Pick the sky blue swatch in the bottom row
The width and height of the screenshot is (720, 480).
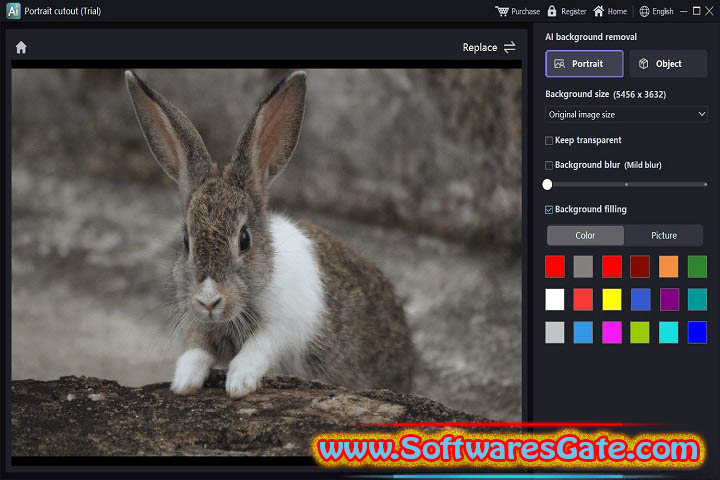point(583,332)
